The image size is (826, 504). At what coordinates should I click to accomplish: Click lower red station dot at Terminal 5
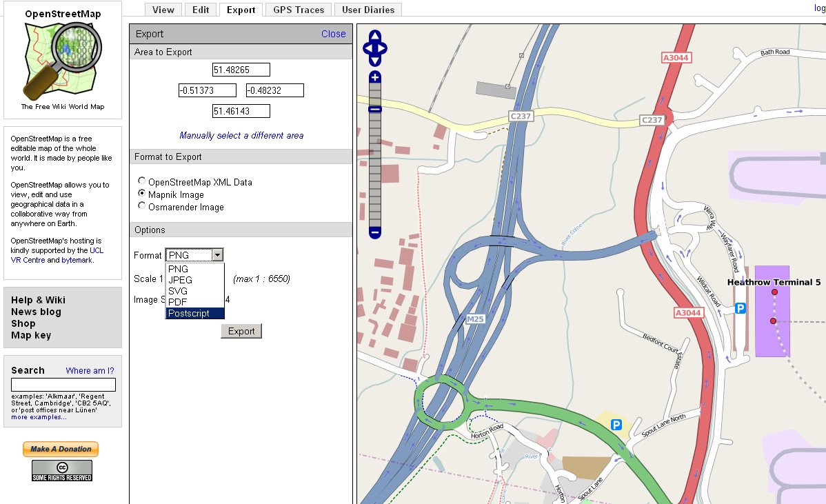[773, 321]
